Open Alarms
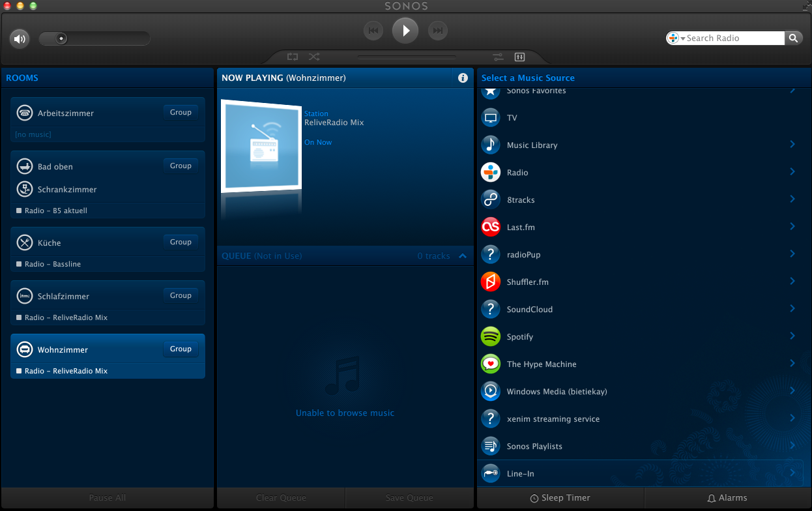This screenshot has height=511, width=812. [x=727, y=498]
